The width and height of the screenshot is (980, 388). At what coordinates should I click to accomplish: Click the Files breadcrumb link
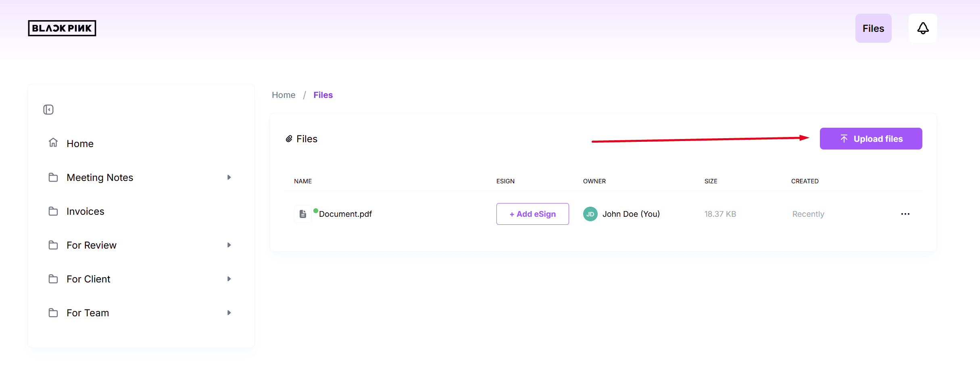[323, 95]
